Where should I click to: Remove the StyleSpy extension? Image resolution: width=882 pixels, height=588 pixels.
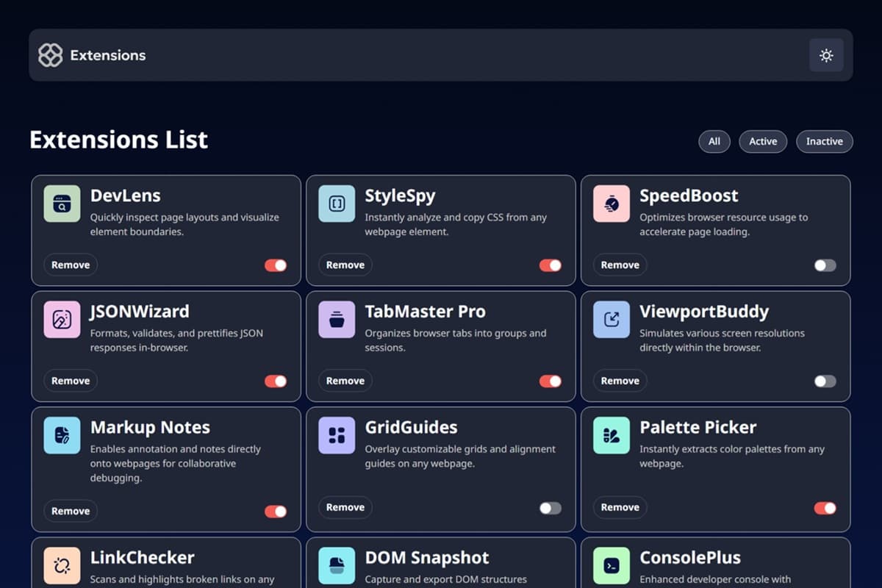pyautogui.click(x=345, y=265)
